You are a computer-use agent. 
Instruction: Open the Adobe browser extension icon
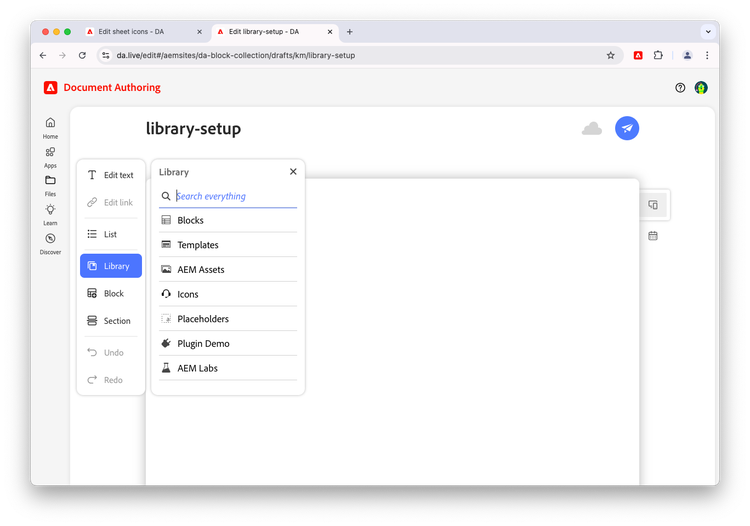coord(638,55)
